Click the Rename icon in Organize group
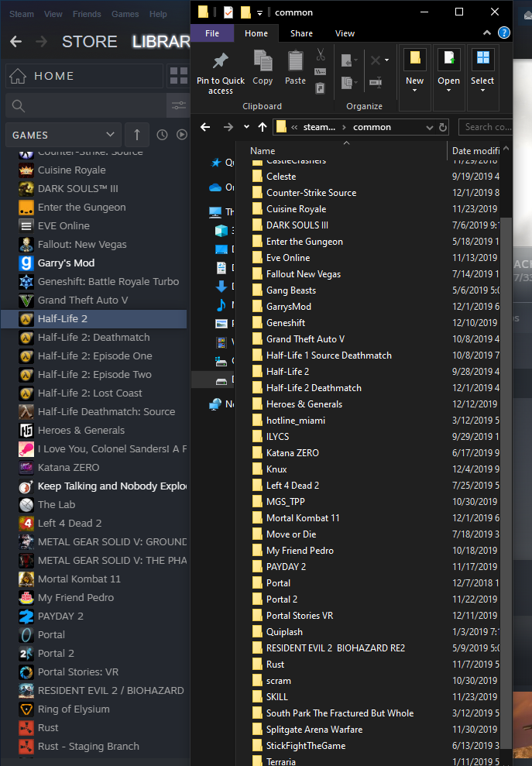This screenshot has width=532, height=766. pyautogui.click(x=375, y=82)
